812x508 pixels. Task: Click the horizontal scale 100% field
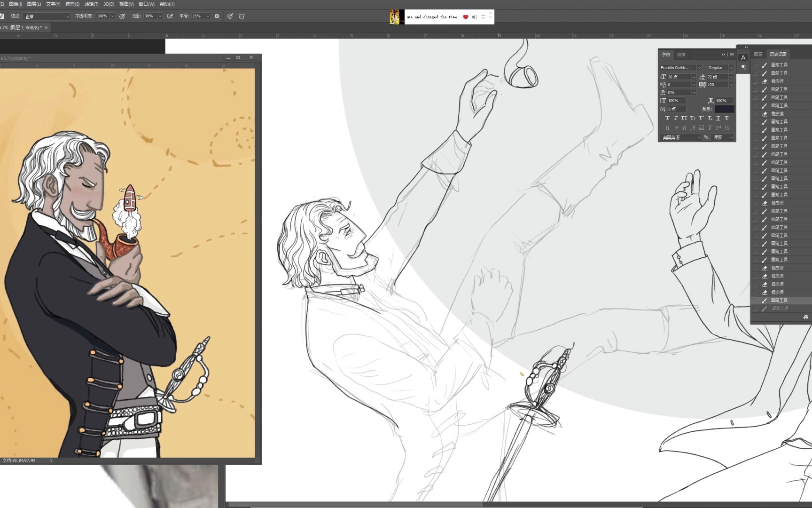click(724, 100)
